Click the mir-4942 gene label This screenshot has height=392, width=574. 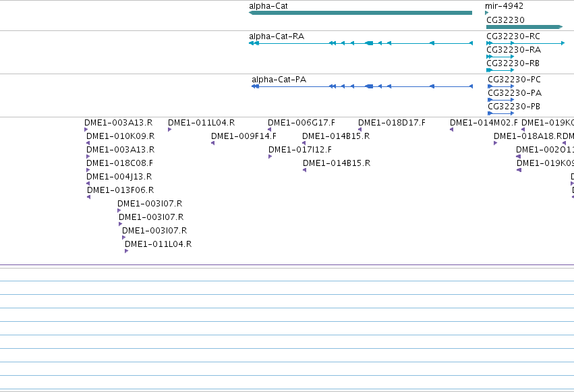point(504,6)
